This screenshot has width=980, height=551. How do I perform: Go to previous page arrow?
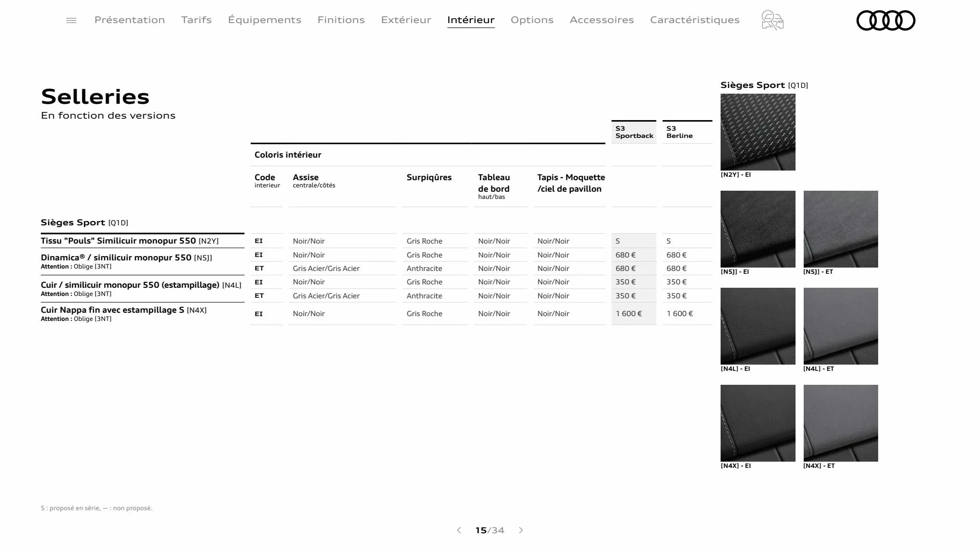coord(459,530)
